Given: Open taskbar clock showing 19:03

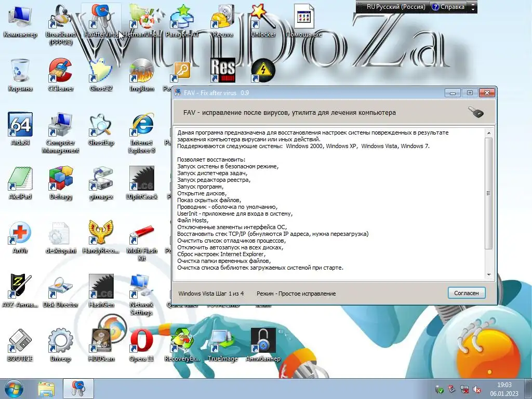Looking at the screenshot, I should pyautogui.click(x=504, y=389).
